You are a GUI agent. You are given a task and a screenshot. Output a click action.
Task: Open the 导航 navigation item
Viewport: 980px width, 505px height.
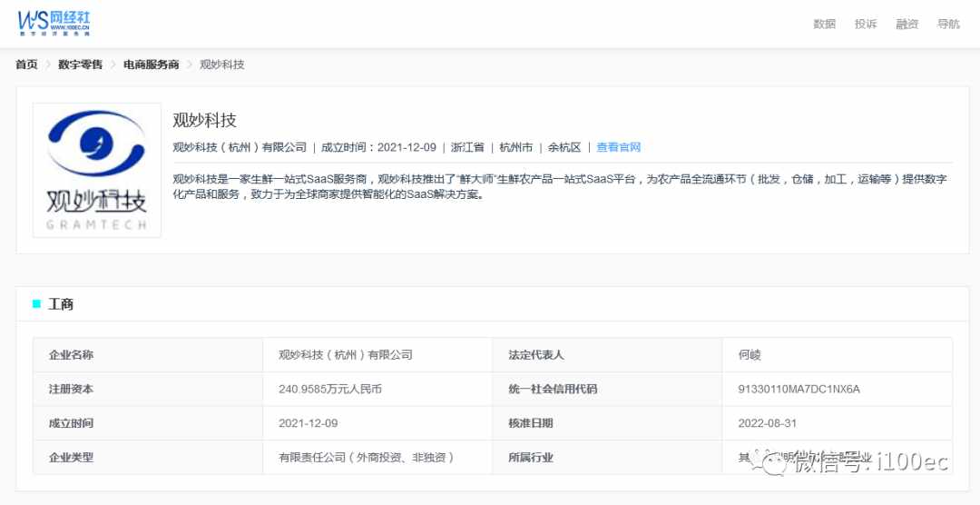(x=948, y=24)
